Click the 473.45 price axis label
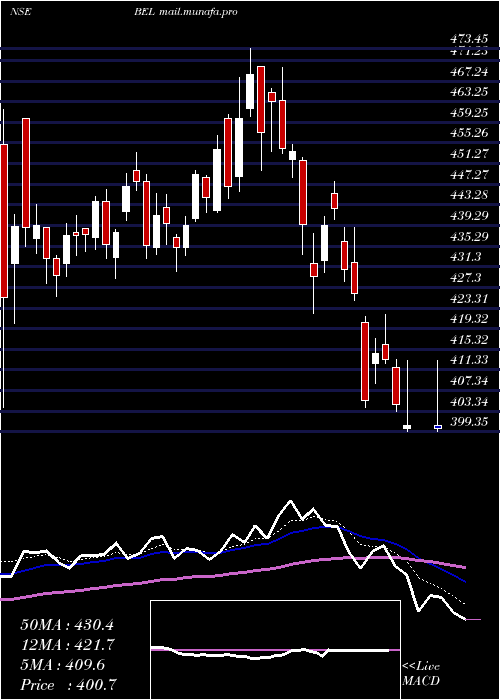This screenshot has height=700, width=500. click(x=468, y=39)
